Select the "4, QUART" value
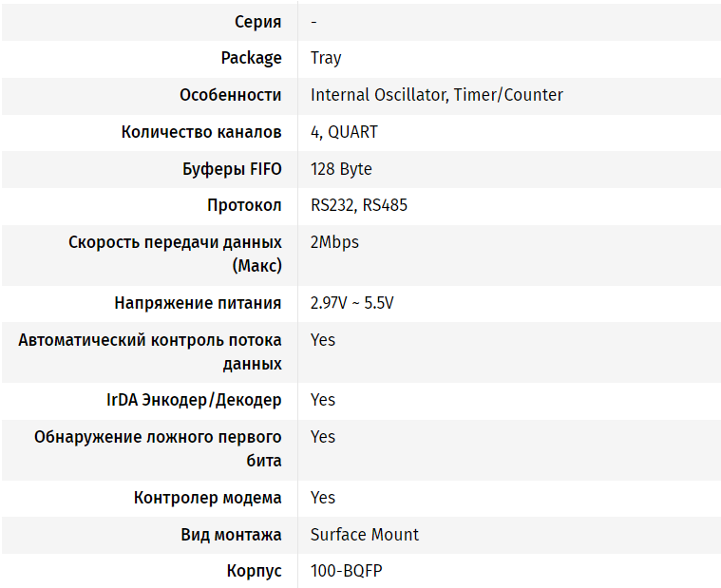The image size is (721, 588). click(x=344, y=132)
